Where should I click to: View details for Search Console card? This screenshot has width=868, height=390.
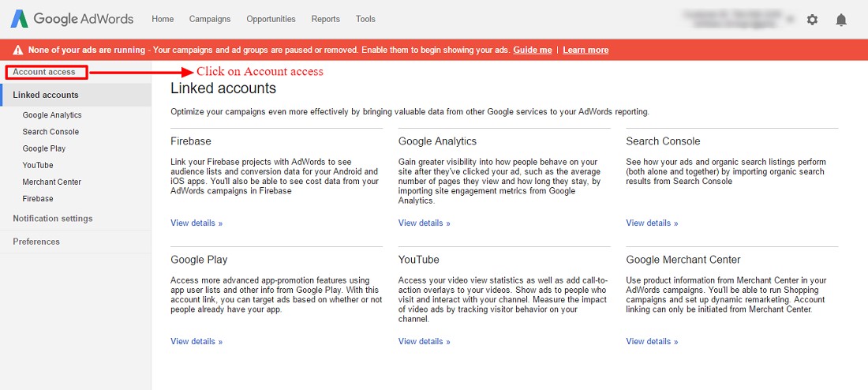point(652,223)
